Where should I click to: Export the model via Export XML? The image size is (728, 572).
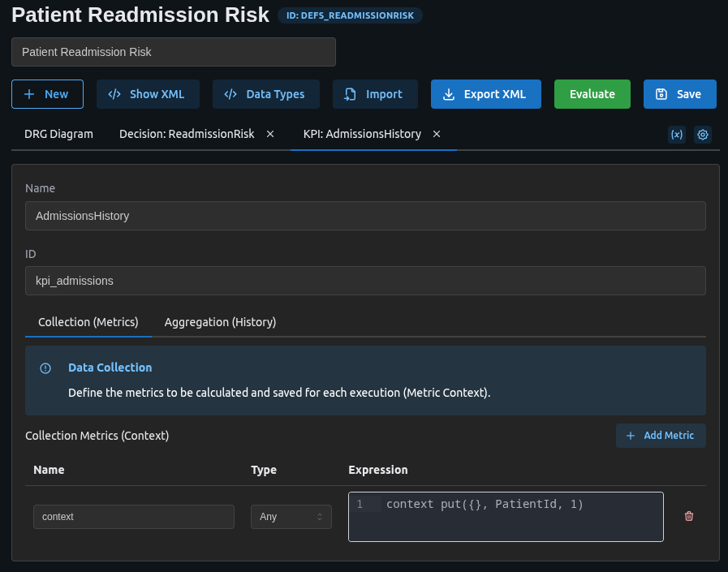point(485,94)
